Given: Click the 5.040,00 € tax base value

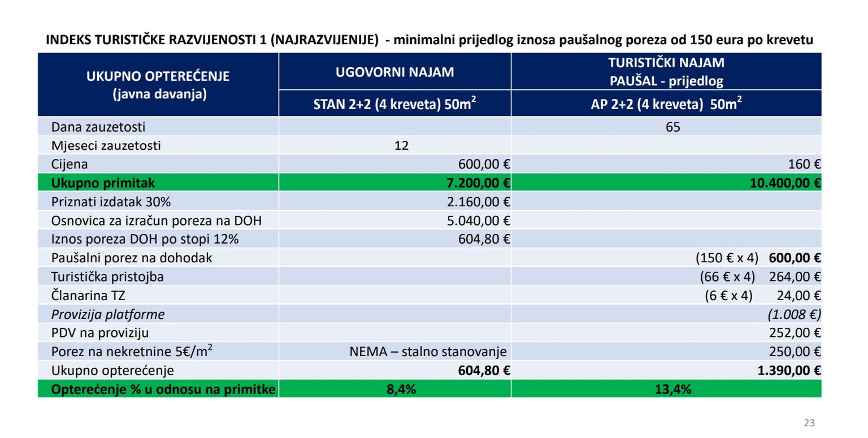Looking at the screenshot, I should pyautogui.click(x=479, y=220).
